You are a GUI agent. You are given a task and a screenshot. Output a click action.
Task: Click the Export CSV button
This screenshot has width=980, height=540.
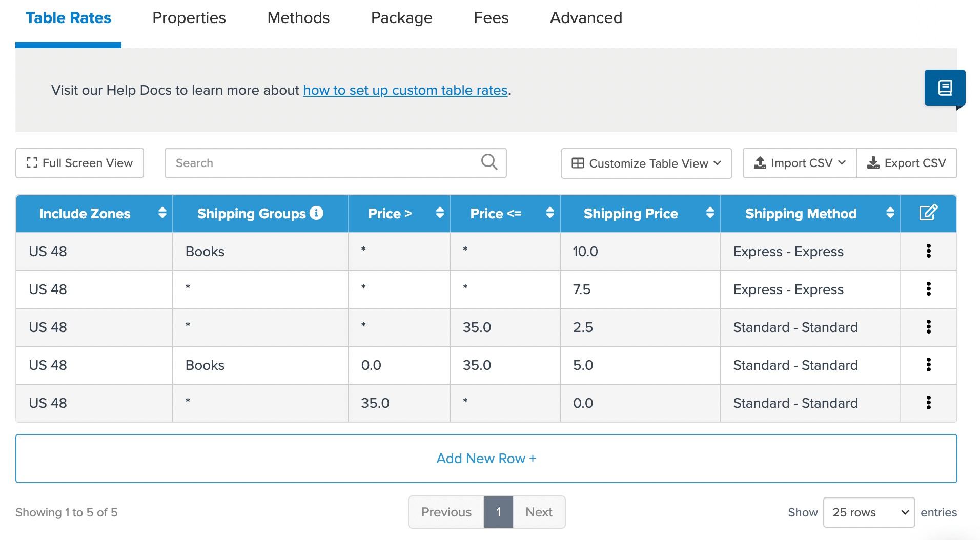(x=906, y=163)
